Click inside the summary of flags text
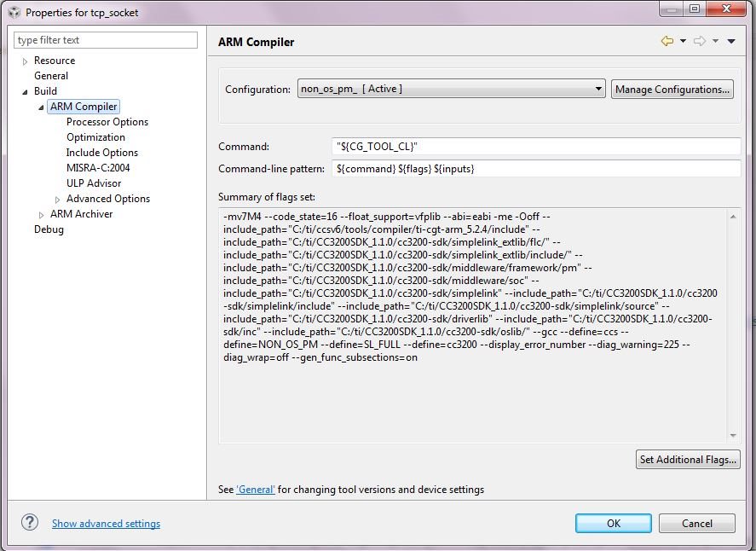This screenshot has height=551, width=756. tap(472, 326)
